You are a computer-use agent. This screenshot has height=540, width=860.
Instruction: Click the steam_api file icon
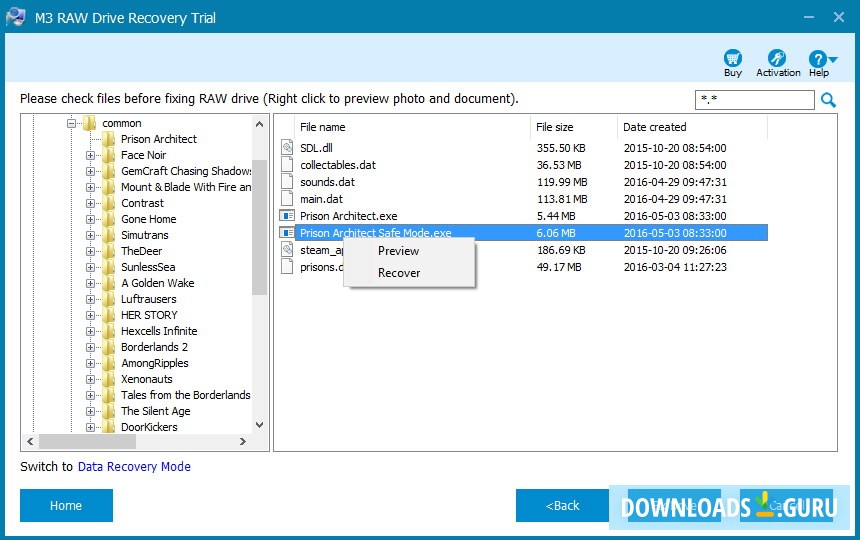pos(287,250)
